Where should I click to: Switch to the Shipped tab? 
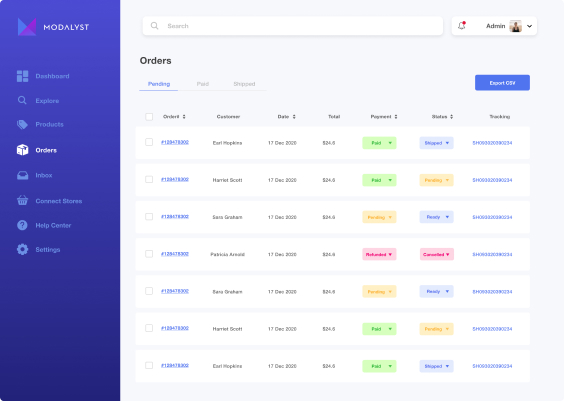coord(244,84)
